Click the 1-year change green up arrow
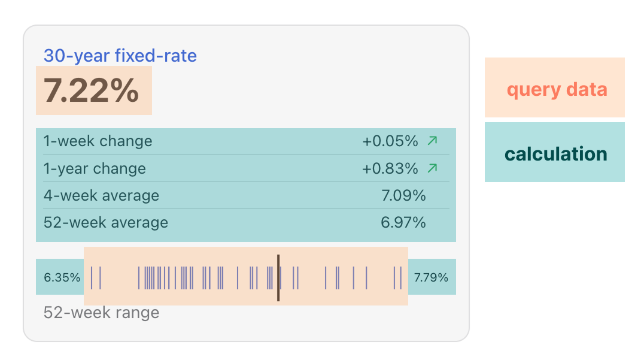The height and width of the screenshot is (363, 644). point(432,168)
